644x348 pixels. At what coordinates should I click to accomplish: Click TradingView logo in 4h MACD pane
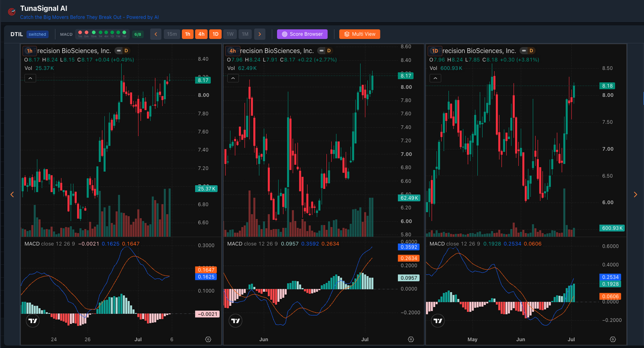coord(235,321)
